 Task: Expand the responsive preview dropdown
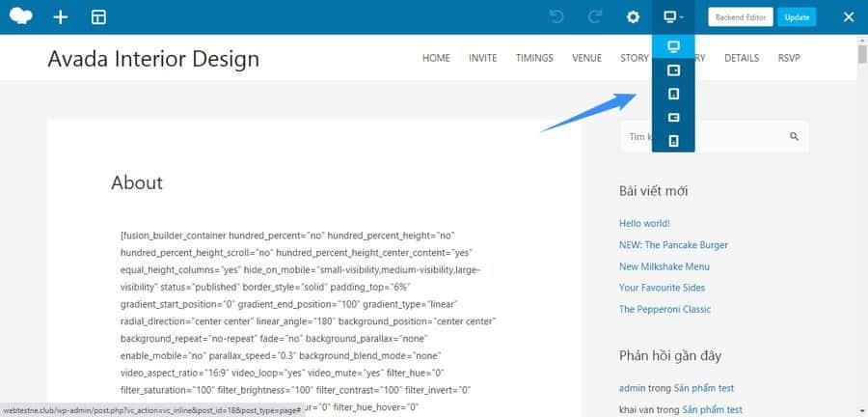coord(673,17)
